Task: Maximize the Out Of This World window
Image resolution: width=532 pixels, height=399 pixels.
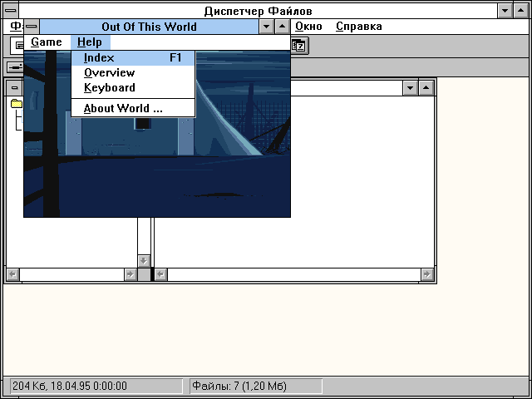Action: [x=283, y=27]
